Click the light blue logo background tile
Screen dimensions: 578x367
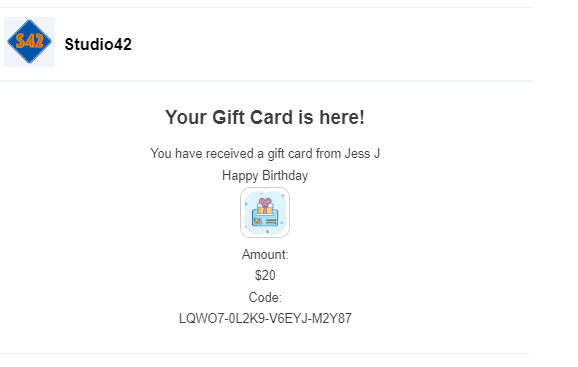29,42
